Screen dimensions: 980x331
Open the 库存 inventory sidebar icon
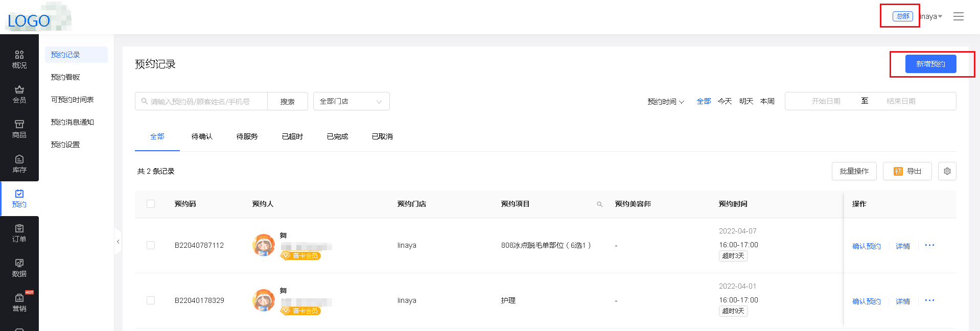pyautogui.click(x=19, y=164)
